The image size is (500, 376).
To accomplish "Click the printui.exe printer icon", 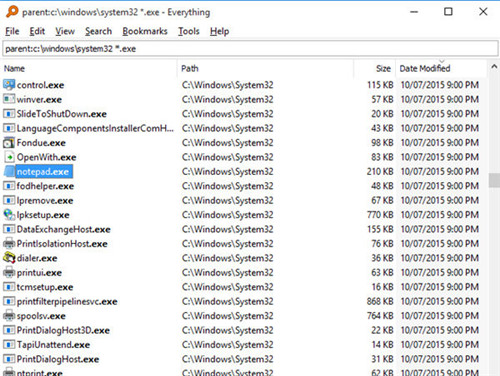I will pyautogui.click(x=9, y=272).
